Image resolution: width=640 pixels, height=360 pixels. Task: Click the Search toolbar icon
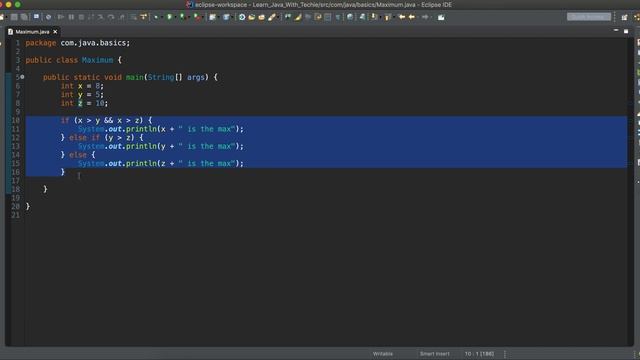(272, 17)
